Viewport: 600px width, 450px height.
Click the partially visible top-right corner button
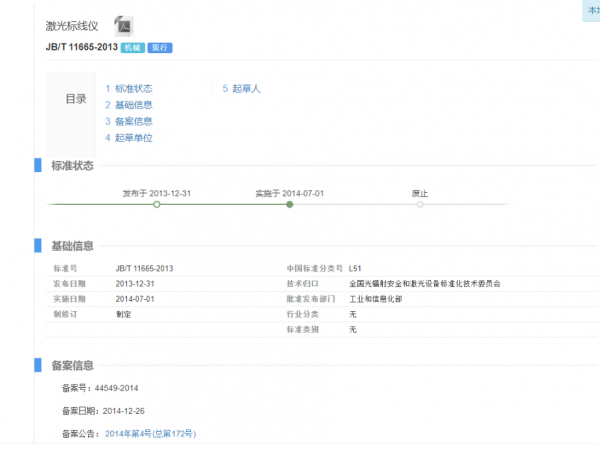(589, 9)
